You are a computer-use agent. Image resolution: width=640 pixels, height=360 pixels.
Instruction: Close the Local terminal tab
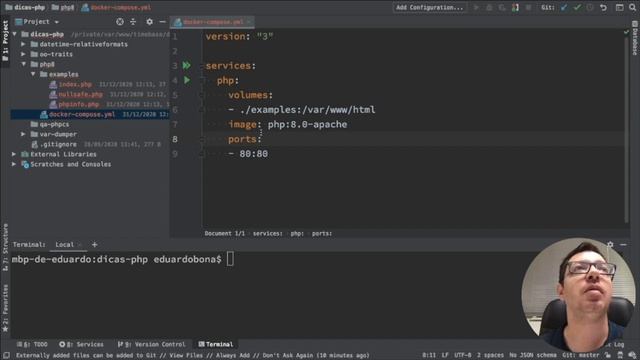click(x=80, y=245)
